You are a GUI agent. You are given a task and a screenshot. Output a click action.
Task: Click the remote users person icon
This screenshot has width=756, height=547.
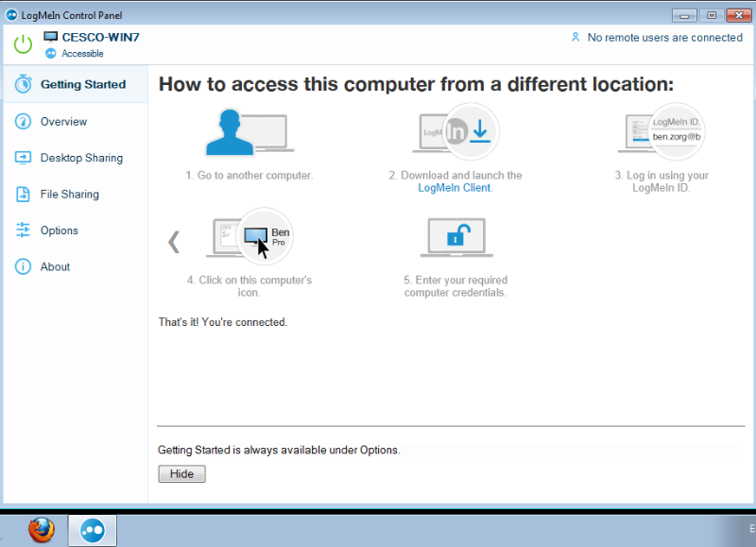tap(575, 38)
